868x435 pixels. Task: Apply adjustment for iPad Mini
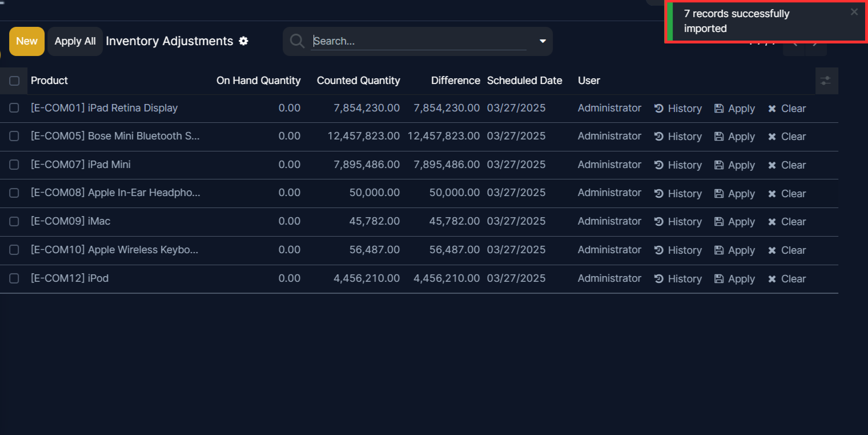(x=735, y=165)
